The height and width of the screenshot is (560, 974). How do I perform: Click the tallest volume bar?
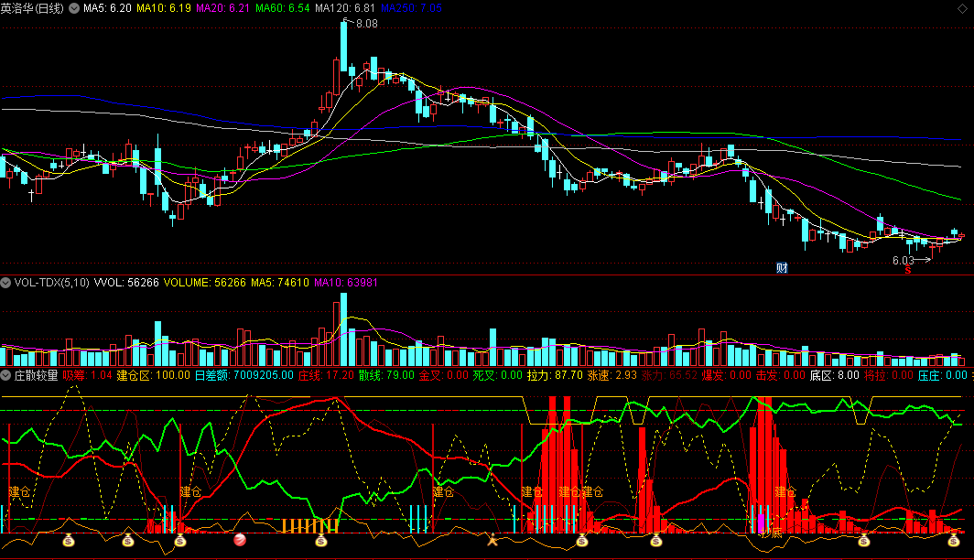(343, 329)
